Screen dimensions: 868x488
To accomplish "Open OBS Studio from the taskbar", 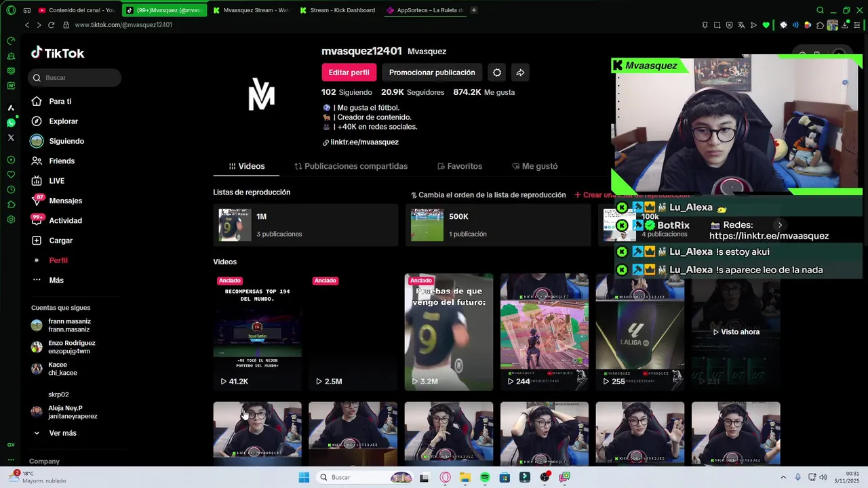I will (545, 477).
